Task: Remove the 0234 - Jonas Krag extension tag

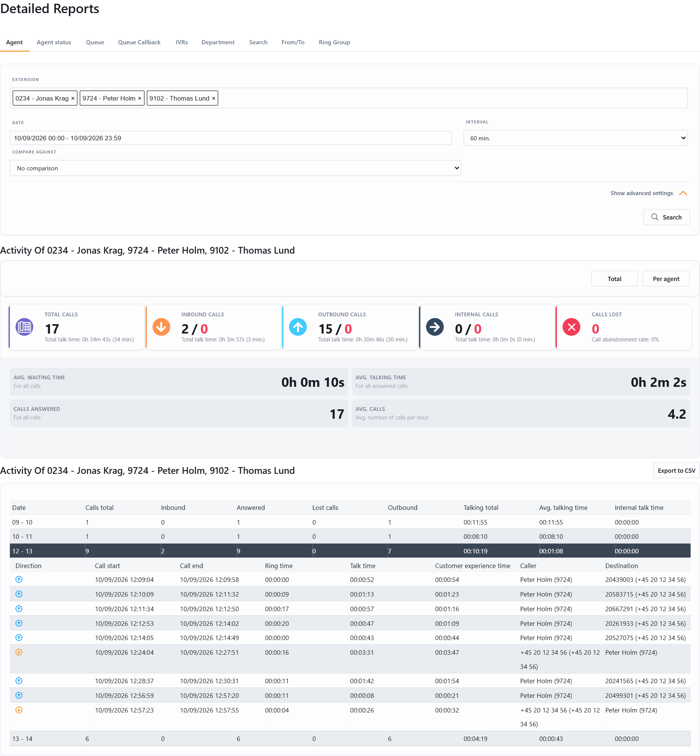Action: tap(73, 98)
